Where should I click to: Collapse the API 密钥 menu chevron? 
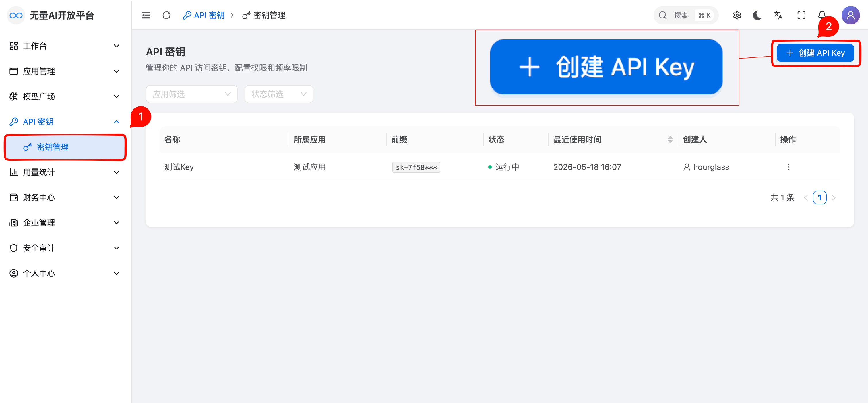coord(117,122)
